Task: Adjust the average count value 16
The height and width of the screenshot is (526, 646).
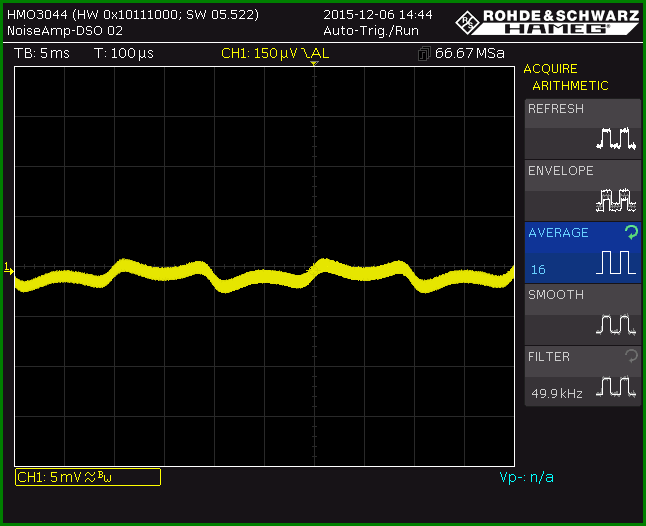Action: tap(538, 270)
